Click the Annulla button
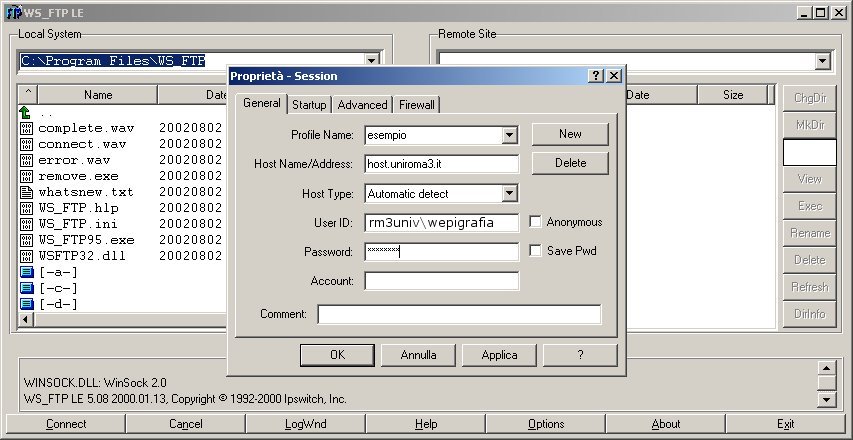 [x=418, y=355]
